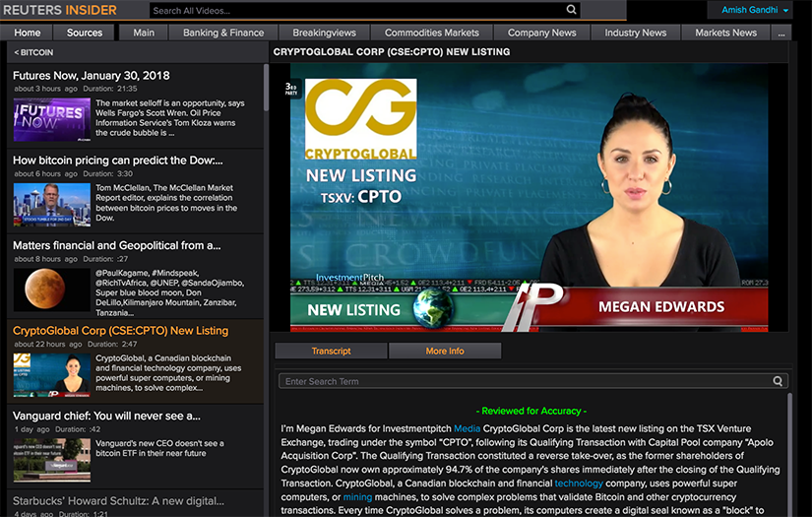The image size is (812, 517).
Task: Open "Matters financial and Geopolitical" title
Action: 116,245
